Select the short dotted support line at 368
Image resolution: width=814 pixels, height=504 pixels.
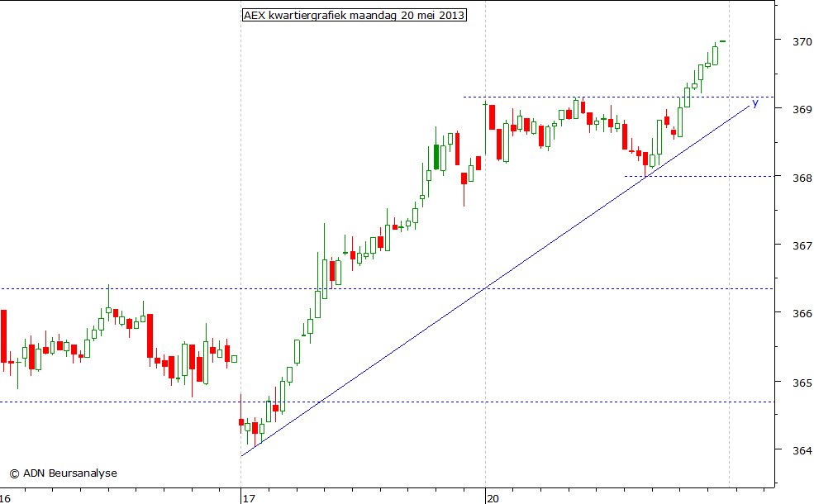[x=699, y=177]
